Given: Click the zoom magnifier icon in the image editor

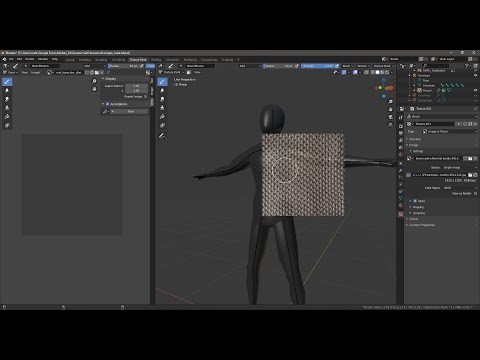Looking at the screenshot, I should pyautogui.click(x=94, y=81).
